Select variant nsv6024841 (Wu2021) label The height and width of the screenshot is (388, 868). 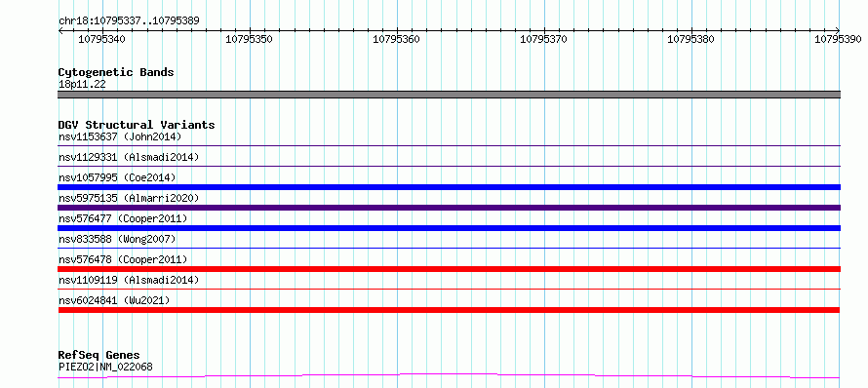(x=114, y=300)
